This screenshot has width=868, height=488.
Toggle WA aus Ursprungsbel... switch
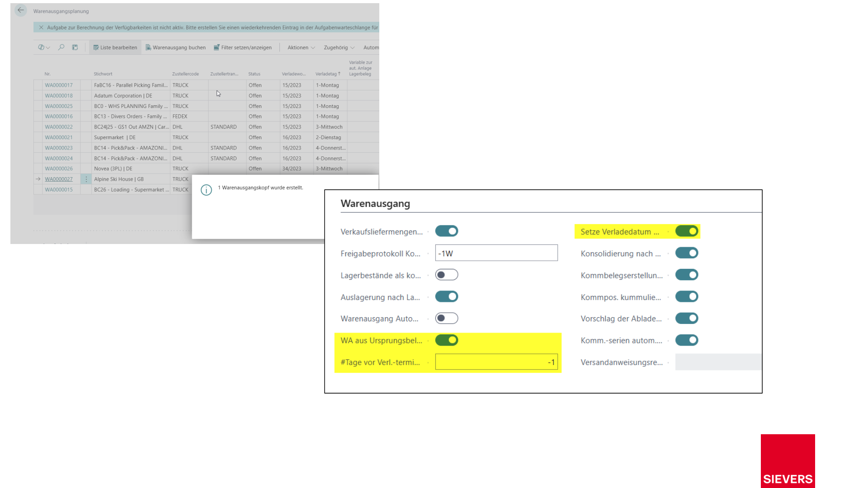point(447,340)
